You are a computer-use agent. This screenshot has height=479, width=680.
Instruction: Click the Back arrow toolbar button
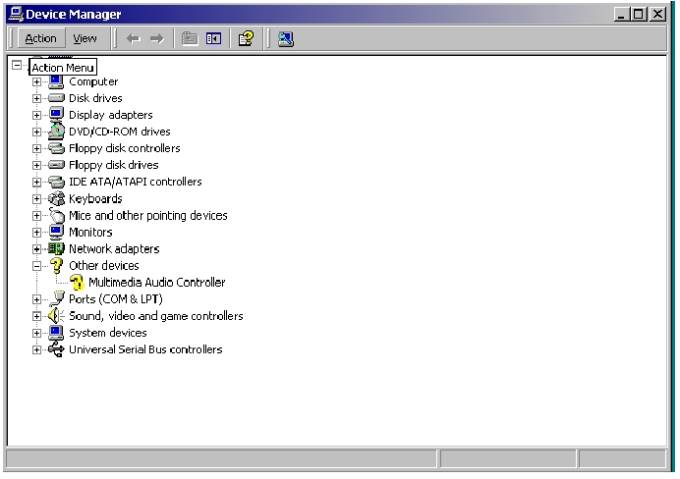tap(133, 39)
